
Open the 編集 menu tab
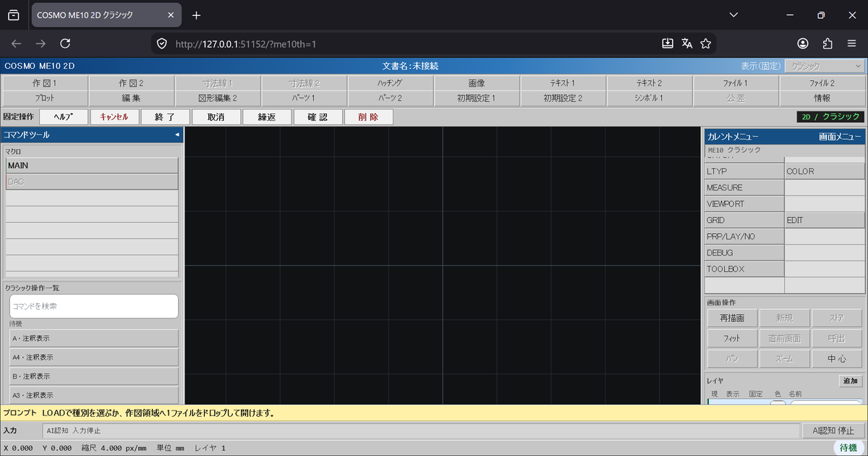[x=131, y=98]
